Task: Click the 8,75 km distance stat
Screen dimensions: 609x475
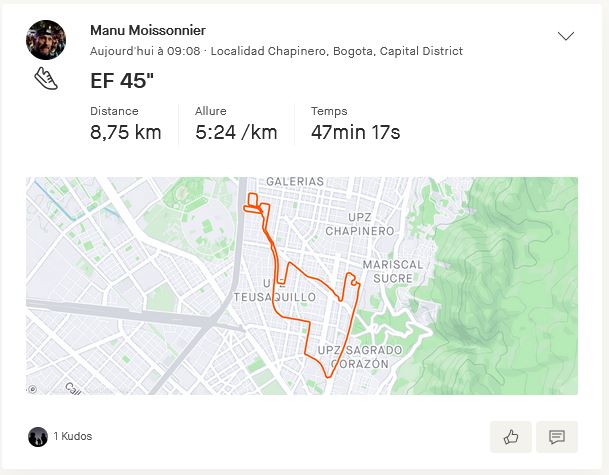Action: click(x=125, y=132)
